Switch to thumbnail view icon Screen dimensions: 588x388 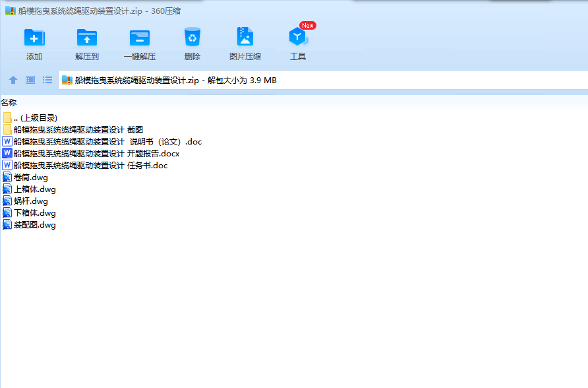point(30,80)
